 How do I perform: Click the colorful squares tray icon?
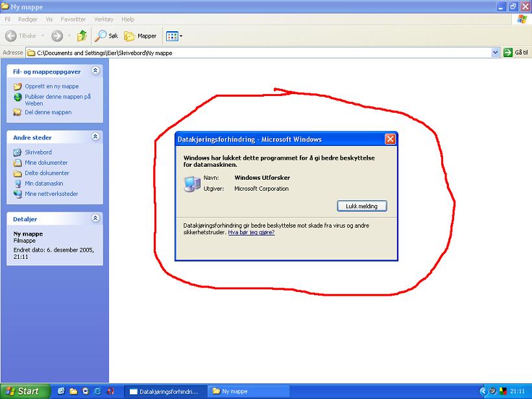pyautogui.click(x=503, y=391)
